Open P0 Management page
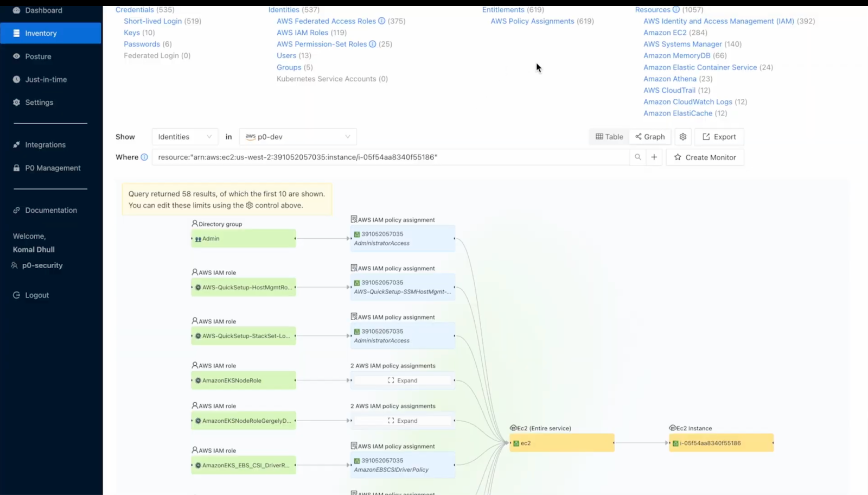The image size is (868, 495). click(x=53, y=168)
